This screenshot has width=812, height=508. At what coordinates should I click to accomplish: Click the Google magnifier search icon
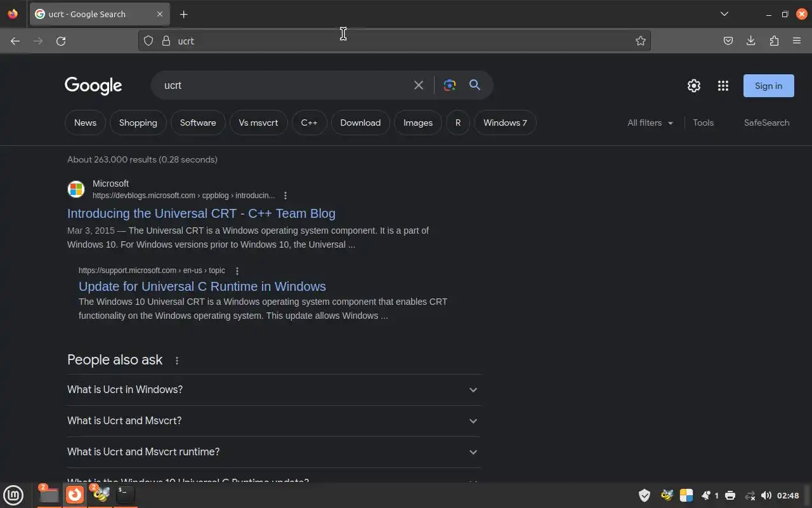pyautogui.click(x=475, y=85)
